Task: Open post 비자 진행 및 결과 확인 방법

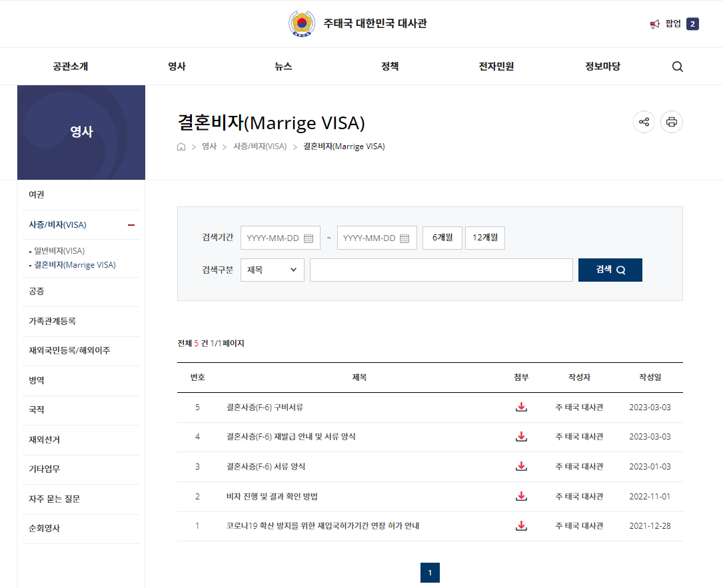Action: point(272,497)
